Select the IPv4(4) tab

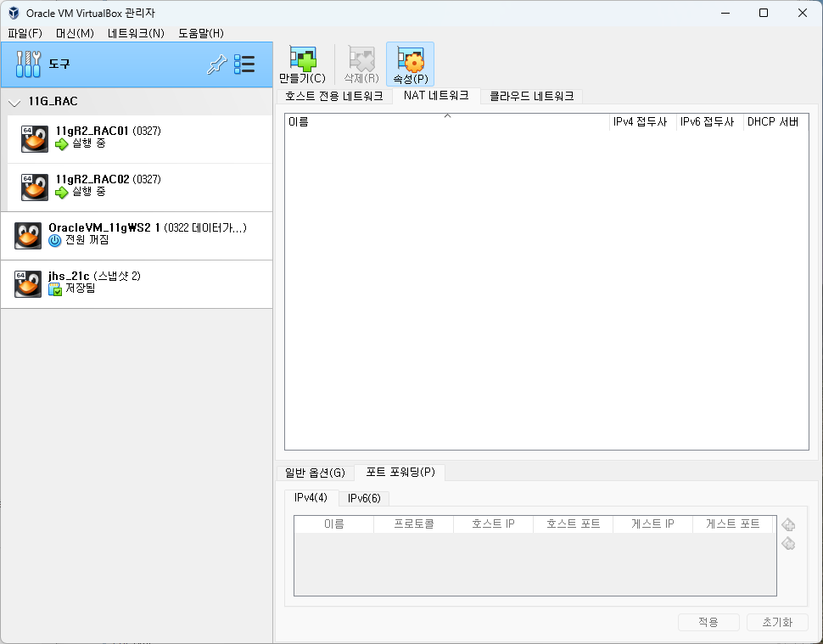pyautogui.click(x=311, y=497)
